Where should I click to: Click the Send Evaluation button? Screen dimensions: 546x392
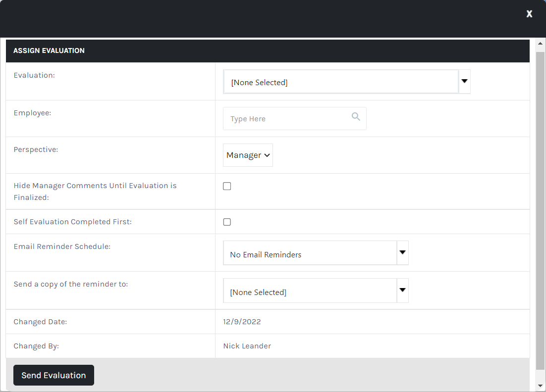click(54, 375)
